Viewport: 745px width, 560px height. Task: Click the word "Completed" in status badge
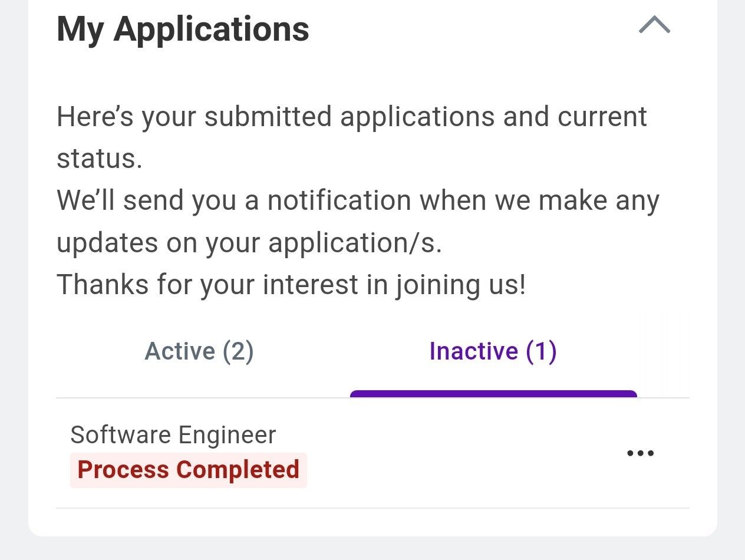coord(238,470)
